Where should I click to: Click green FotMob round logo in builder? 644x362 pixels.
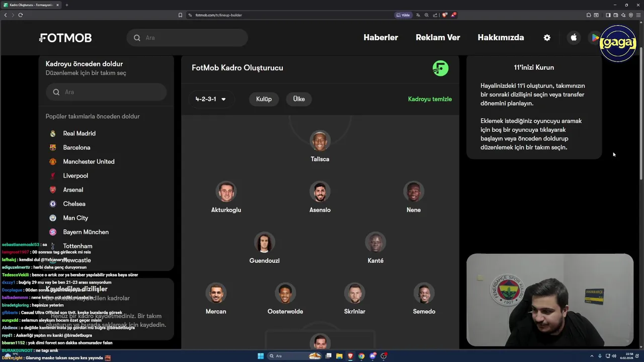440,68
